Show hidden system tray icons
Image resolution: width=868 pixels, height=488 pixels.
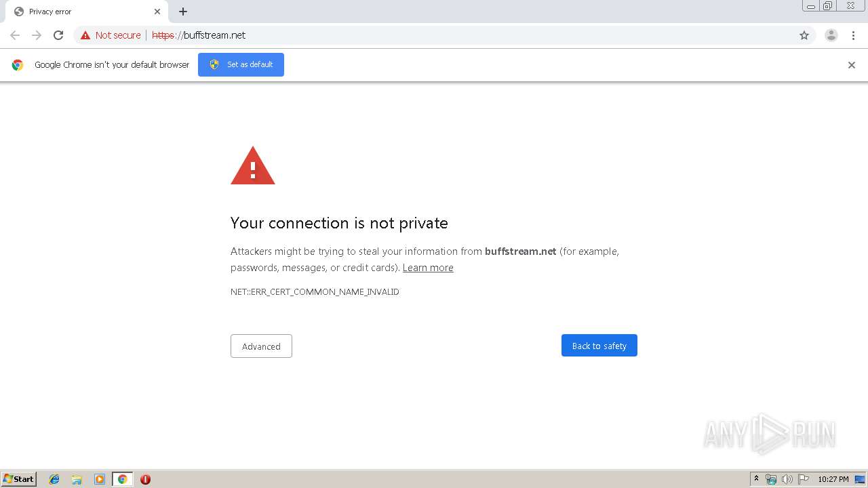pyautogui.click(x=756, y=479)
